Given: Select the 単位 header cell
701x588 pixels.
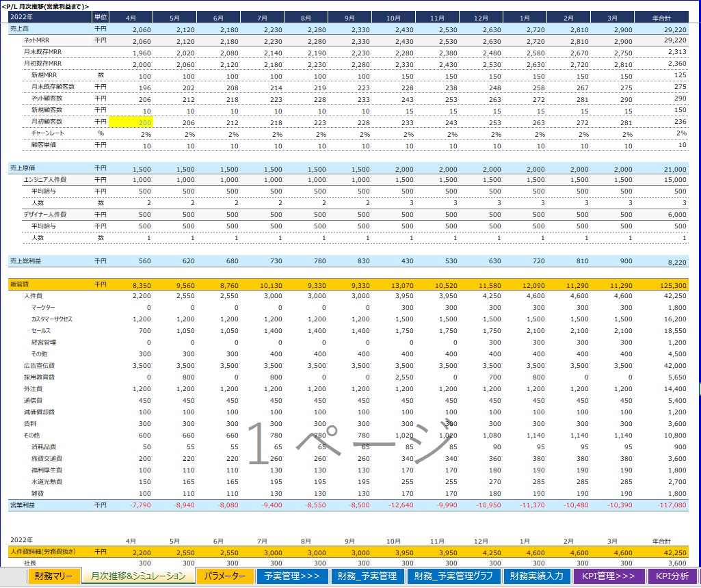Looking at the screenshot, I should point(101,17).
